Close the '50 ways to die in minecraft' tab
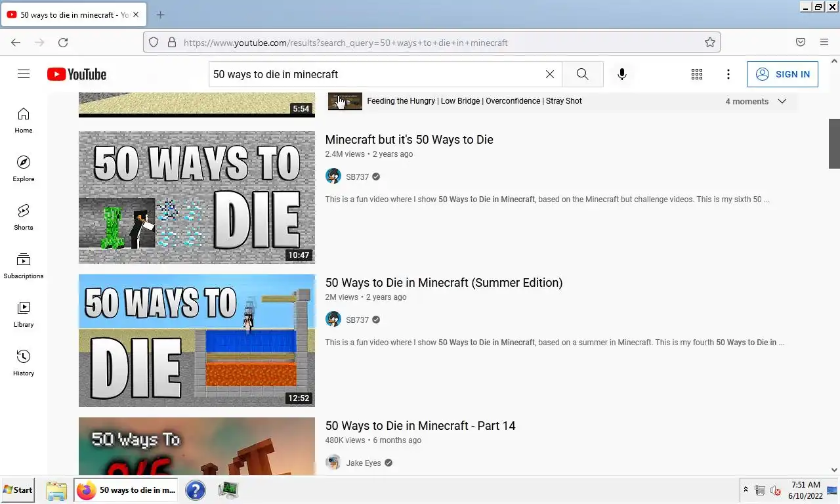 pyautogui.click(x=135, y=14)
